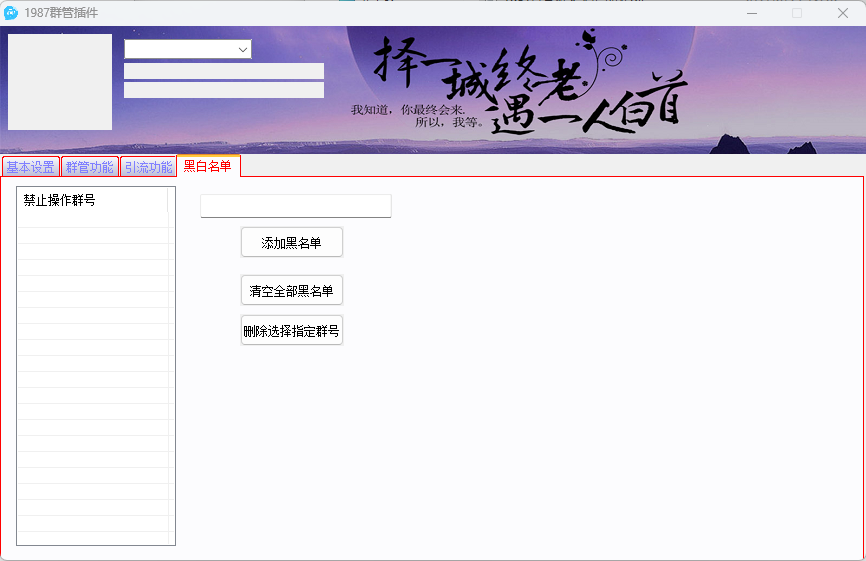Click the 禁止操作群号 column header
Screen dimensions: 866x561
tap(92, 200)
